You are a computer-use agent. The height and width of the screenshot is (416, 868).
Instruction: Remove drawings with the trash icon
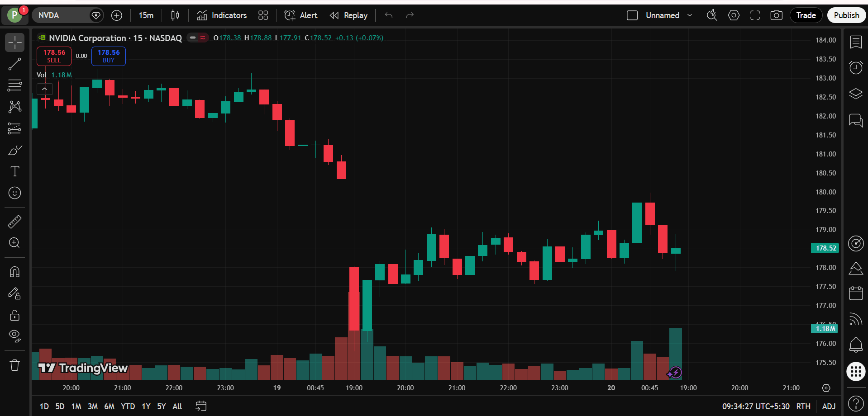click(14, 365)
